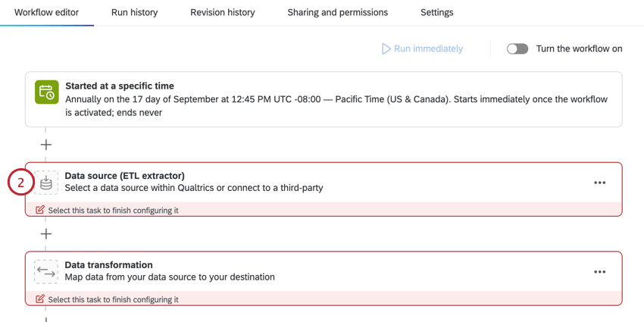Click the edit pencil icon in Data transformation warning
This screenshot has width=644, height=322.
40,299
